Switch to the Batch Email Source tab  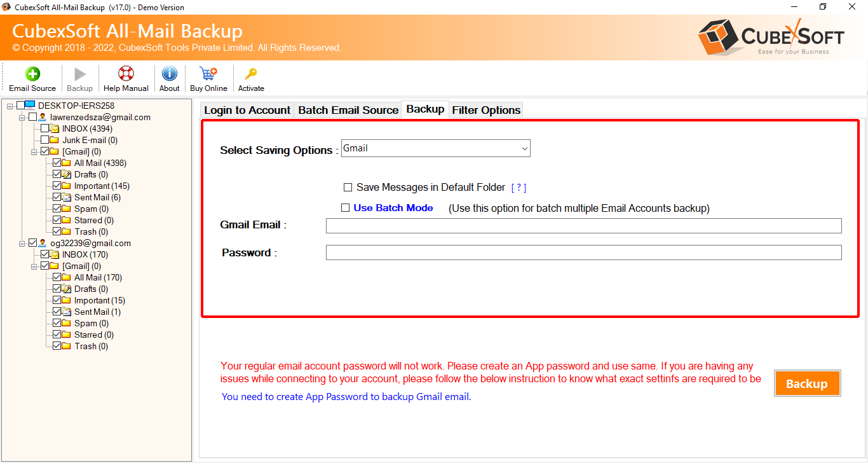click(x=348, y=110)
